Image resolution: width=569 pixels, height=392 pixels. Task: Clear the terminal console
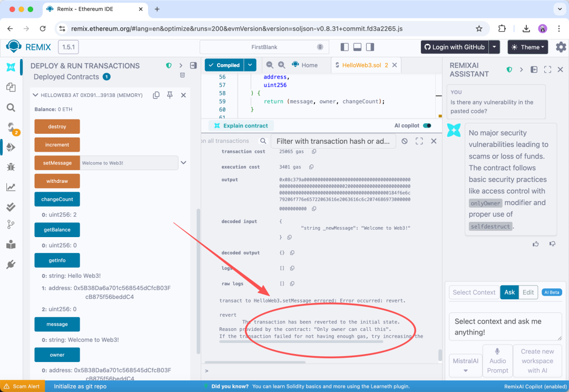pos(405,141)
